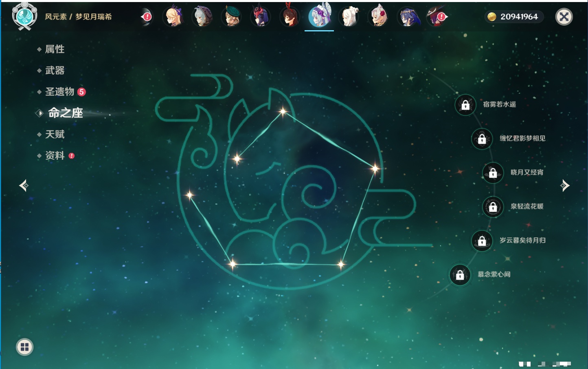Click the Anemo element emblem icon
The image size is (588, 369).
tap(24, 16)
